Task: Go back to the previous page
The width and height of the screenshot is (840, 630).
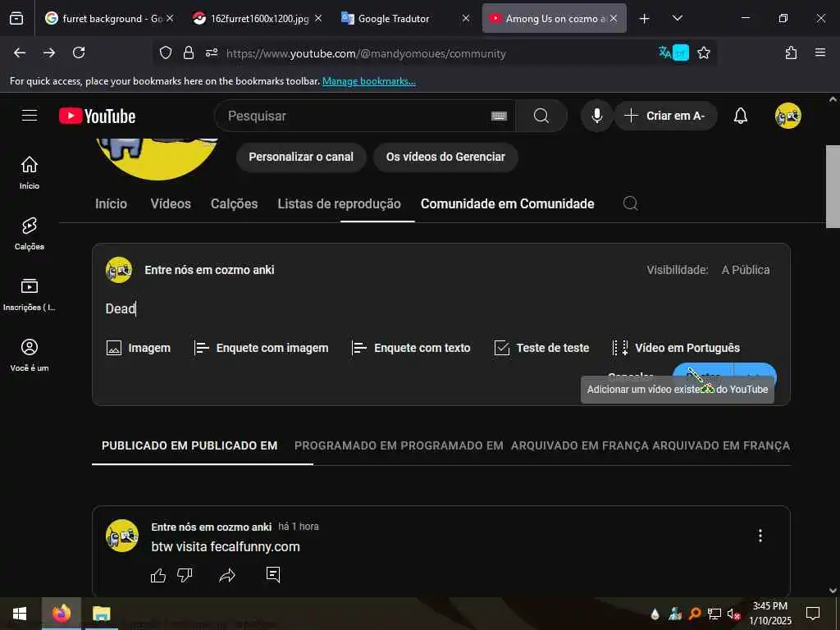Action: coord(20,52)
